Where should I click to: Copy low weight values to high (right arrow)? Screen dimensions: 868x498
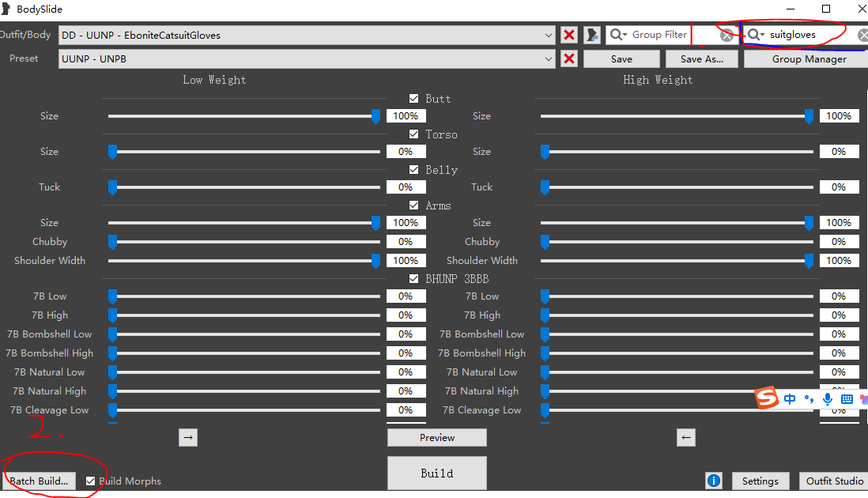(x=188, y=438)
